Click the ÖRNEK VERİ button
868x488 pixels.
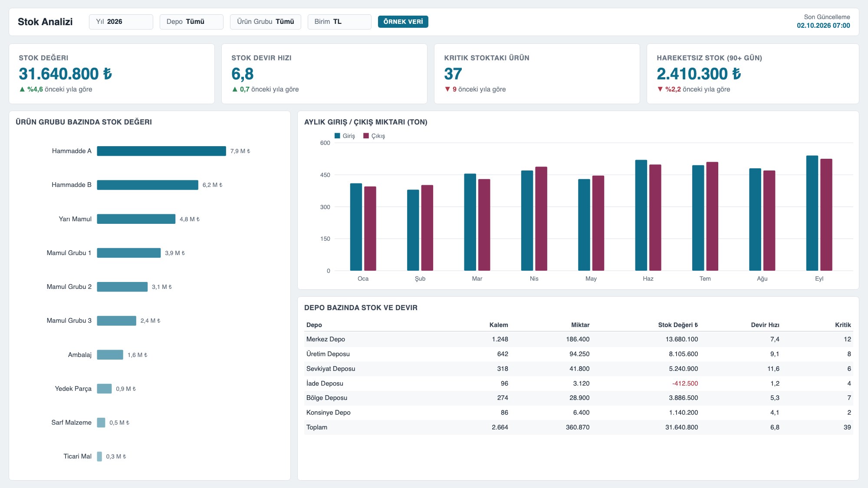[x=403, y=22]
